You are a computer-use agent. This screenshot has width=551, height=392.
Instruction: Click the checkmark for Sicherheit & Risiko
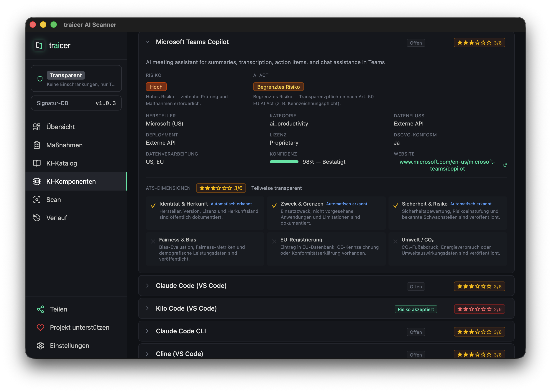click(x=396, y=206)
